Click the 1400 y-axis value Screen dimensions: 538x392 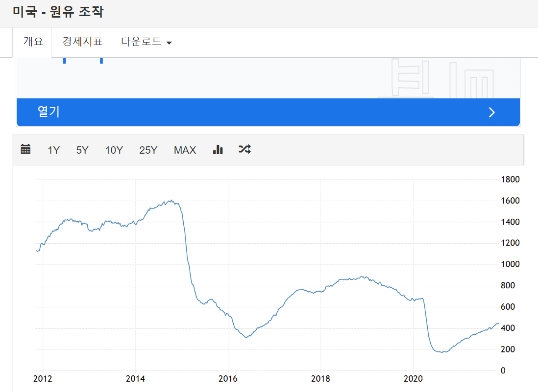click(x=510, y=222)
